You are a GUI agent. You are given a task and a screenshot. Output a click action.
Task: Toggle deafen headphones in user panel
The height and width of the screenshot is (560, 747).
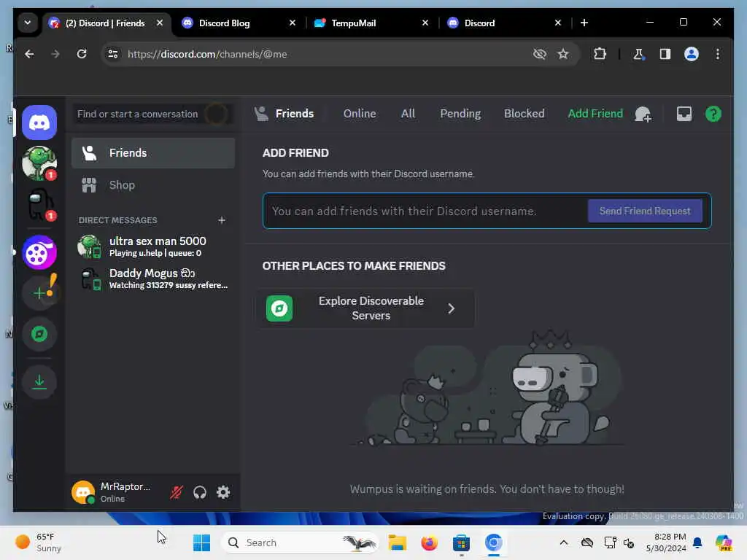click(x=200, y=492)
